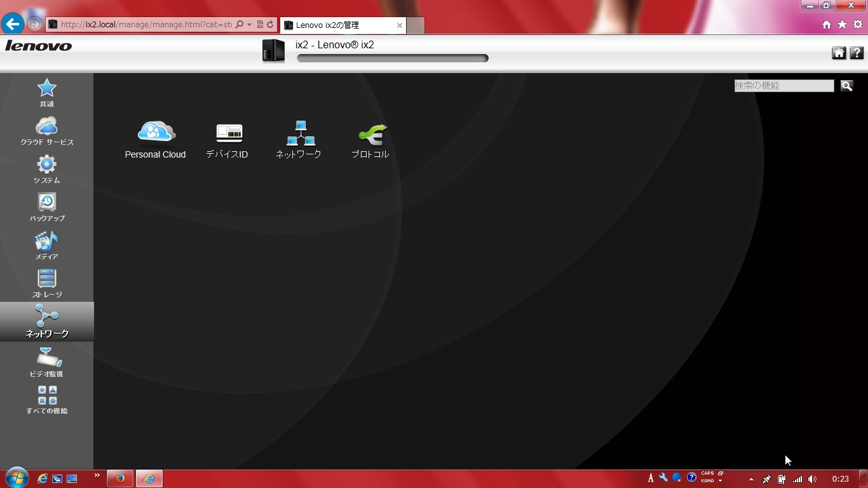The height and width of the screenshot is (488, 868).
Task: Click the lenovo logo
Action: pyautogui.click(x=39, y=46)
